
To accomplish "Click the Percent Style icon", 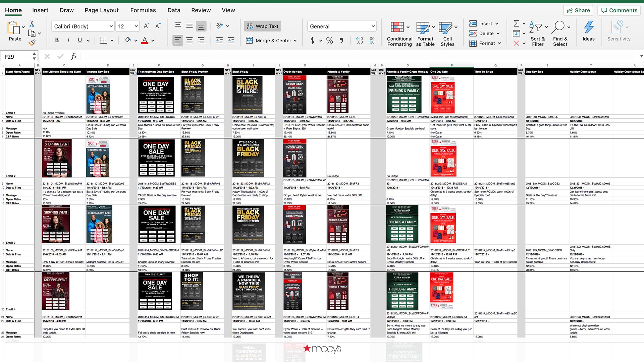I will pos(330,41).
